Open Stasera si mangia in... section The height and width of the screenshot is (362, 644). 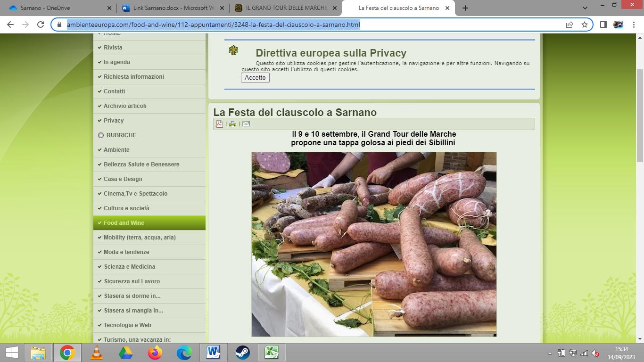point(149,311)
